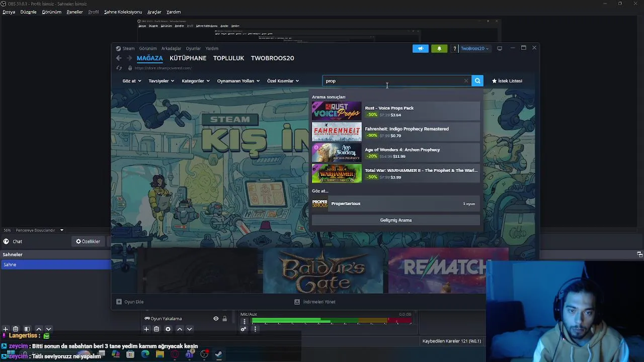Open OBS Dosya menu
Image resolution: width=644 pixels, height=362 pixels.
9,12
